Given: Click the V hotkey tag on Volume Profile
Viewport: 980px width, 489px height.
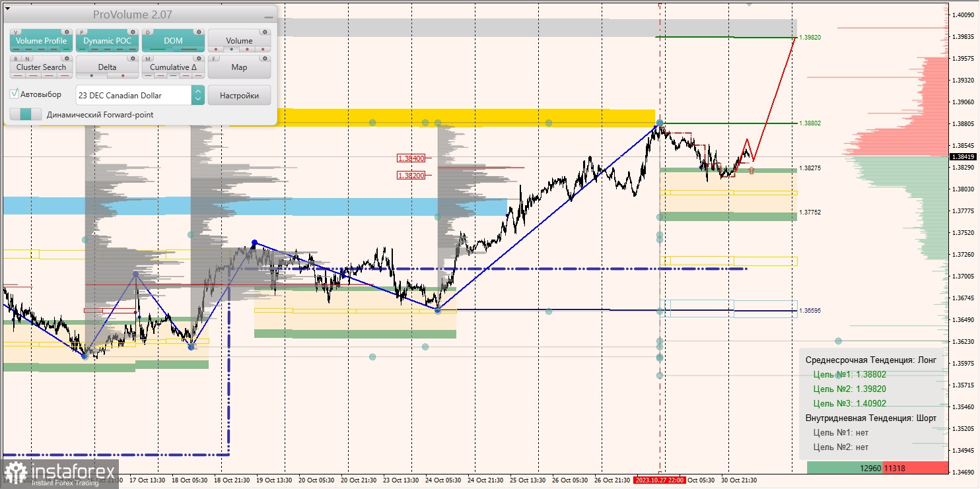Looking at the screenshot, I should pos(16,32).
